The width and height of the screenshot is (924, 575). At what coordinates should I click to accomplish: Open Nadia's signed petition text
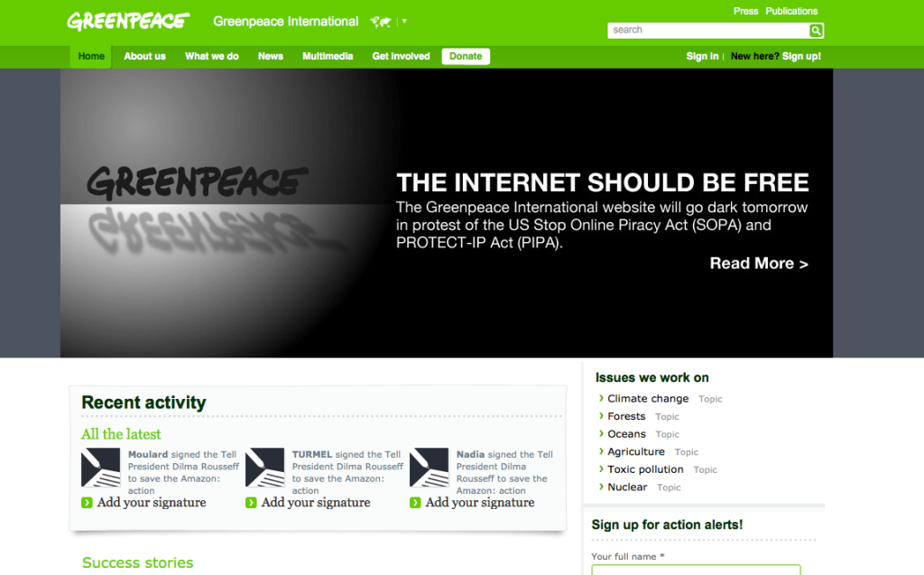[505, 472]
